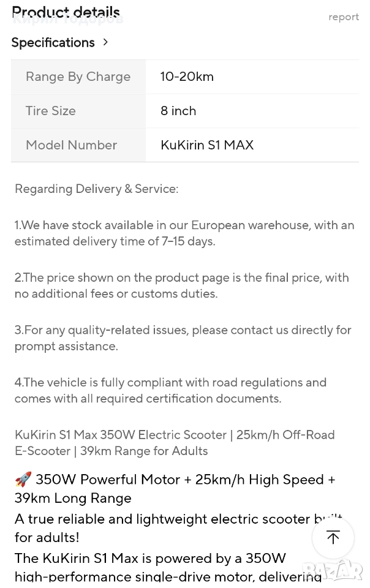Click the road regulations compliance paragraph
Screen dimensions: 370x588
[170, 390]
